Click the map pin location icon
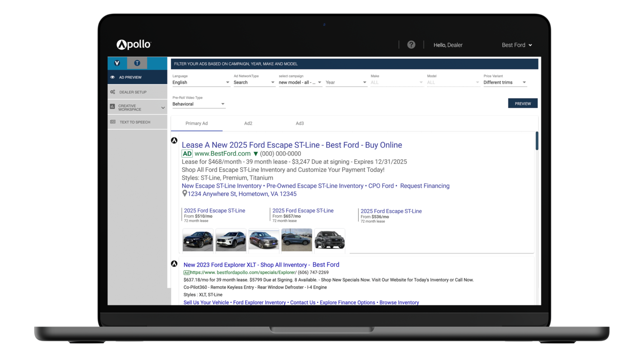Viewport: 644px width, 363px height. point(185,194)
